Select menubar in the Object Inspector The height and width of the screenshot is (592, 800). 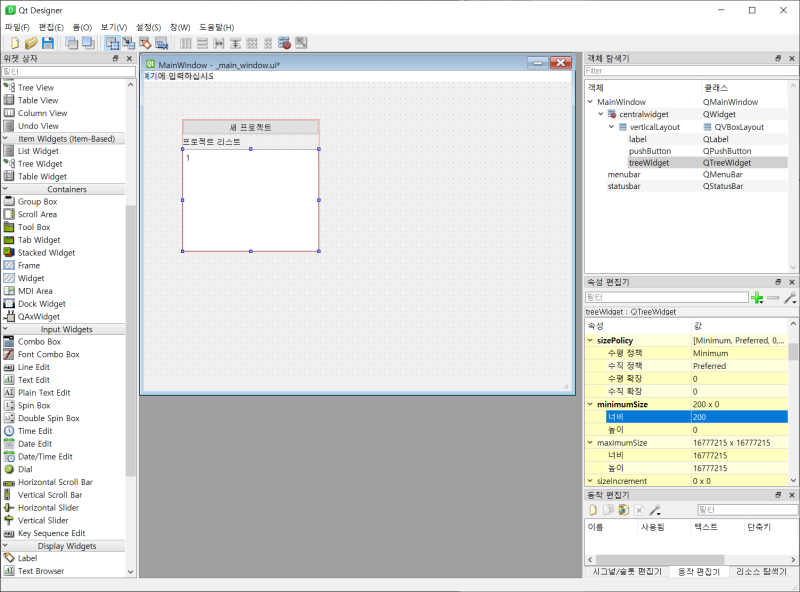tap(624, 175)
